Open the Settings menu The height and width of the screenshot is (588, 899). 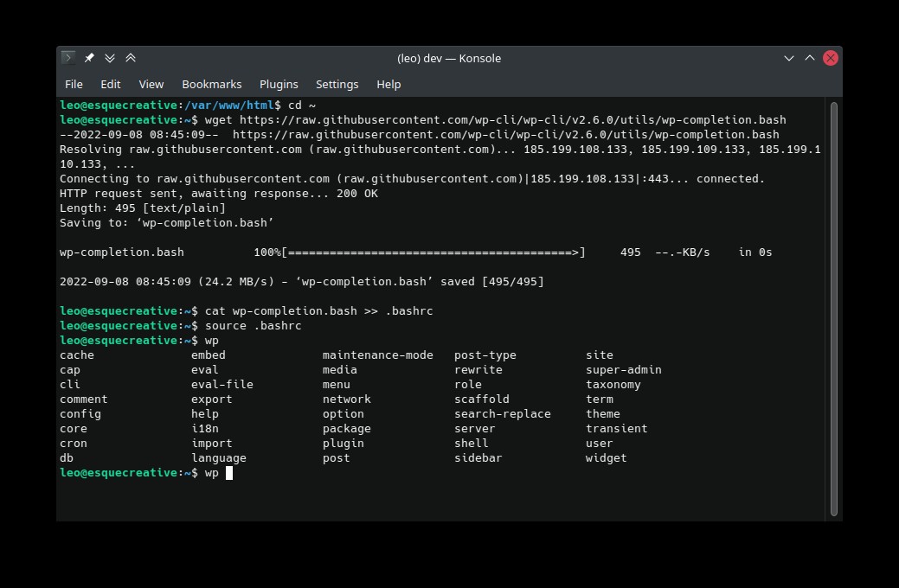(x=337, y=84)
